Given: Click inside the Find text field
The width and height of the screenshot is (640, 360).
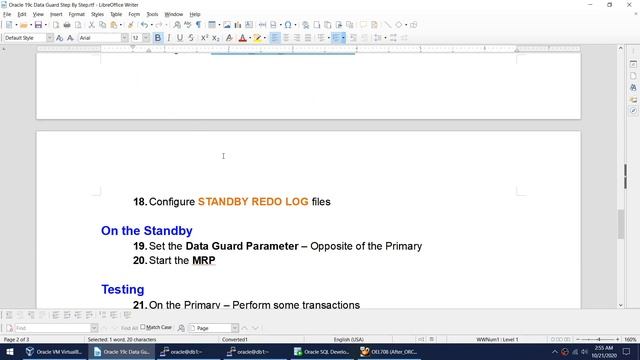Looking at the screenshot, I should 53,328.
